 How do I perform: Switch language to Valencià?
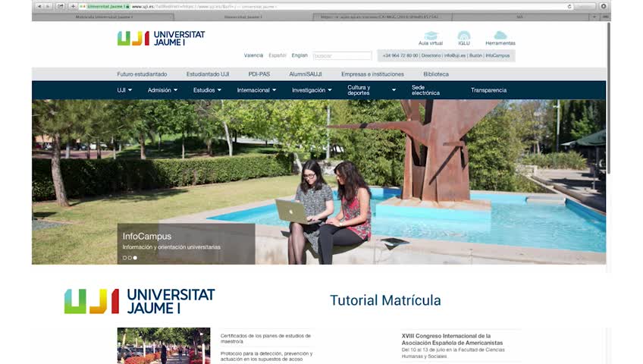253,55
